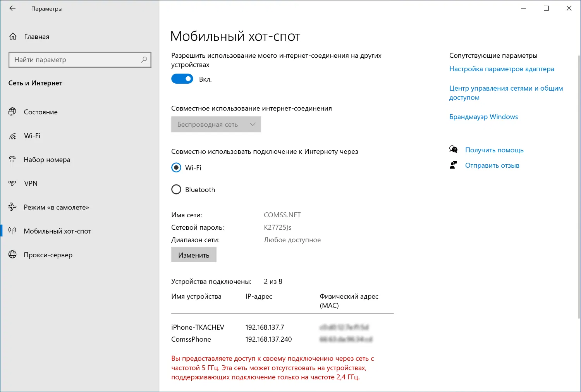Open the Беспроводная сеть connection dropdown

pos(215,124)
